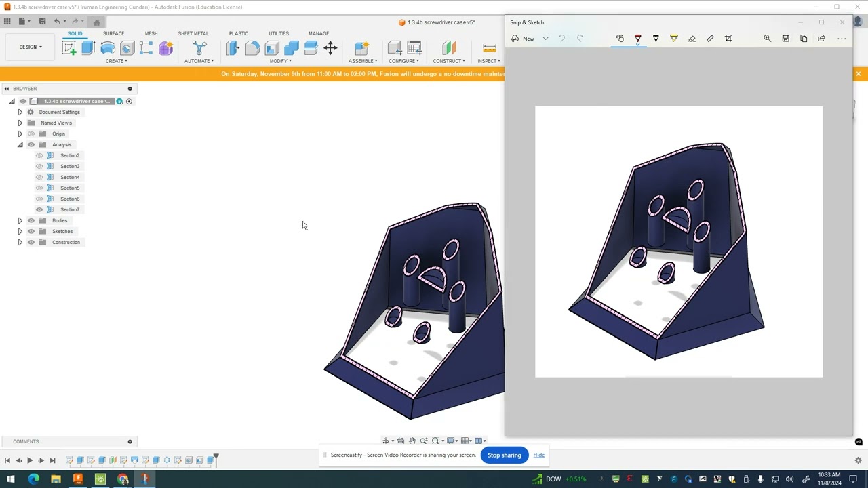The height and width of the screenshot is (488, 868).
Task: Toggle visibility of Section3
Action: 39,166
